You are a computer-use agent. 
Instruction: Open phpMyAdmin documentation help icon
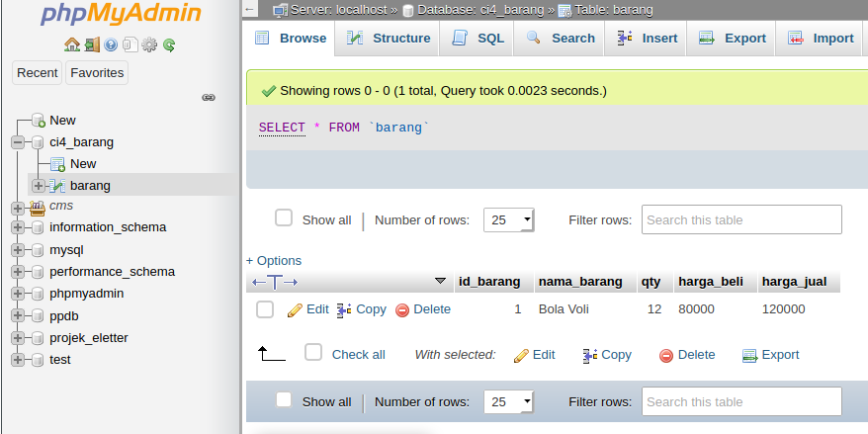[x=111, y=44]
